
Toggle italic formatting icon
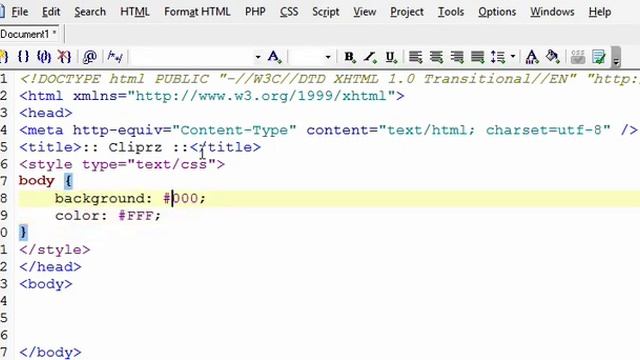pos(370,57)
